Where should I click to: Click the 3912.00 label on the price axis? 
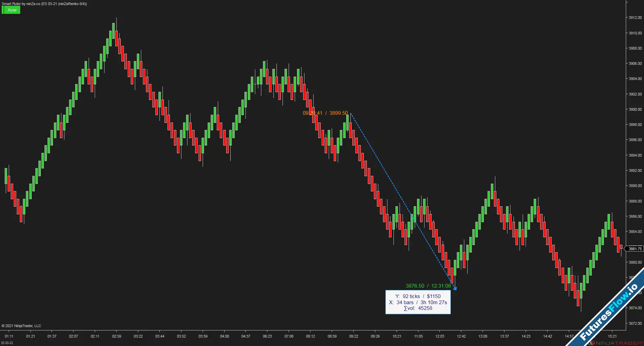[x=635, y=18]
